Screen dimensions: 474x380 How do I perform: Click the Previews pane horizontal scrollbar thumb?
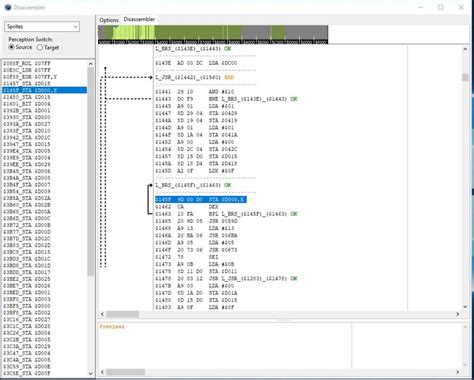click(126, 372)
